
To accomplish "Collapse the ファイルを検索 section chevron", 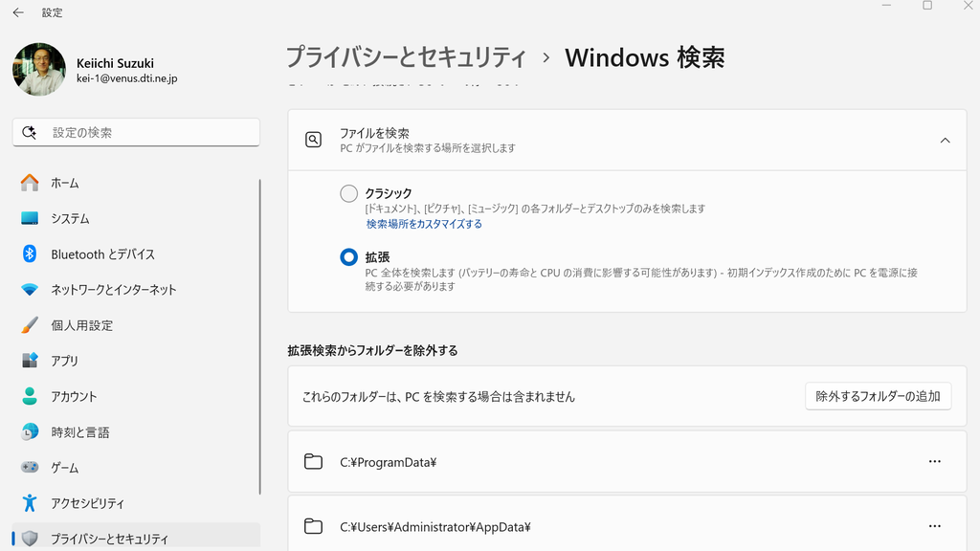I will tap(945, 141).
